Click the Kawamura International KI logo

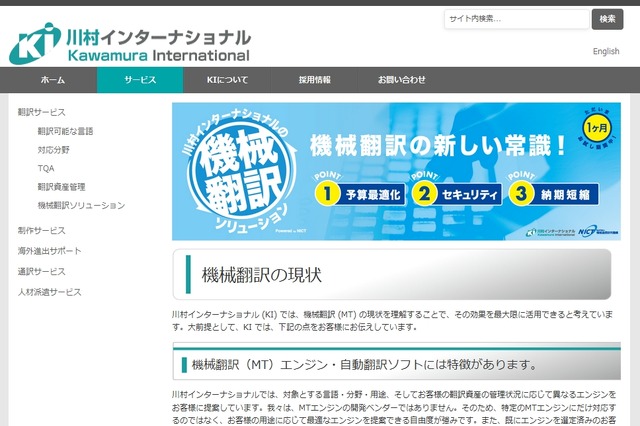129,44
